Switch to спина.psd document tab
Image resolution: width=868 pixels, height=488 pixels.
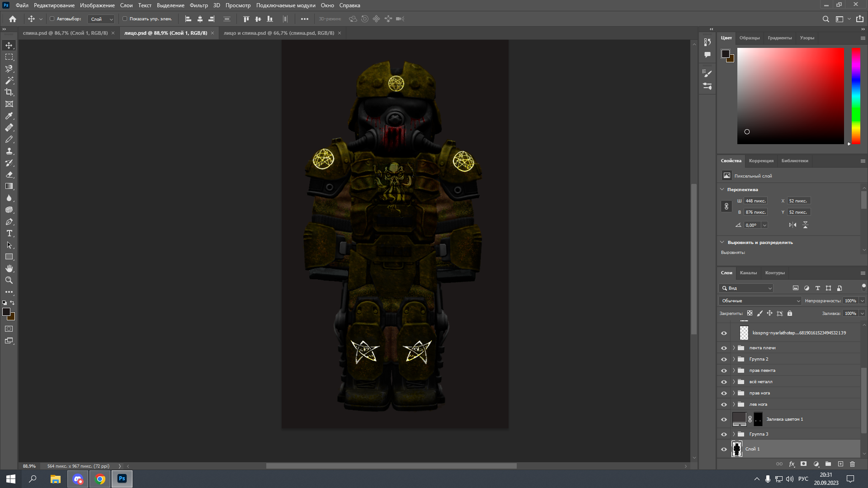click(x=65, y=33)
